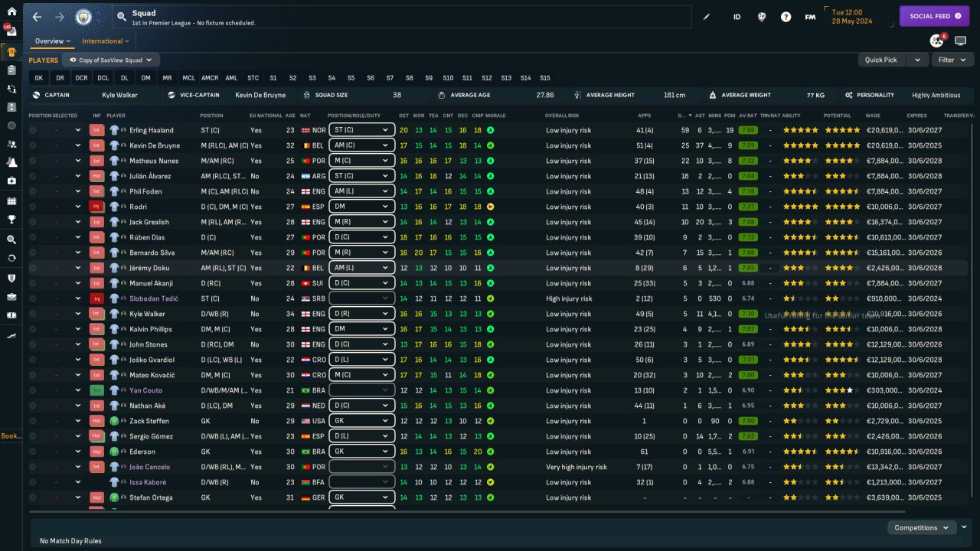Go back with the left arrow

pos(37,17)
